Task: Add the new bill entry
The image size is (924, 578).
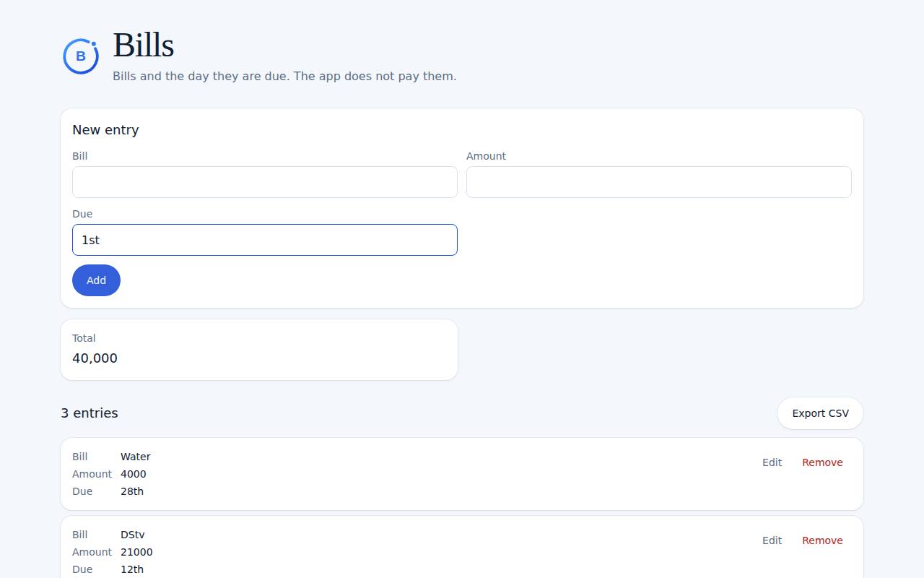Action: (x=96, y=280)
